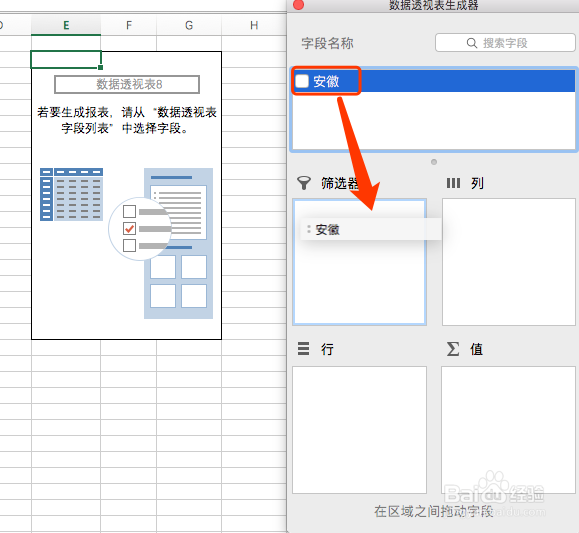Click the 筛选器 label

[x=340, y=183]
